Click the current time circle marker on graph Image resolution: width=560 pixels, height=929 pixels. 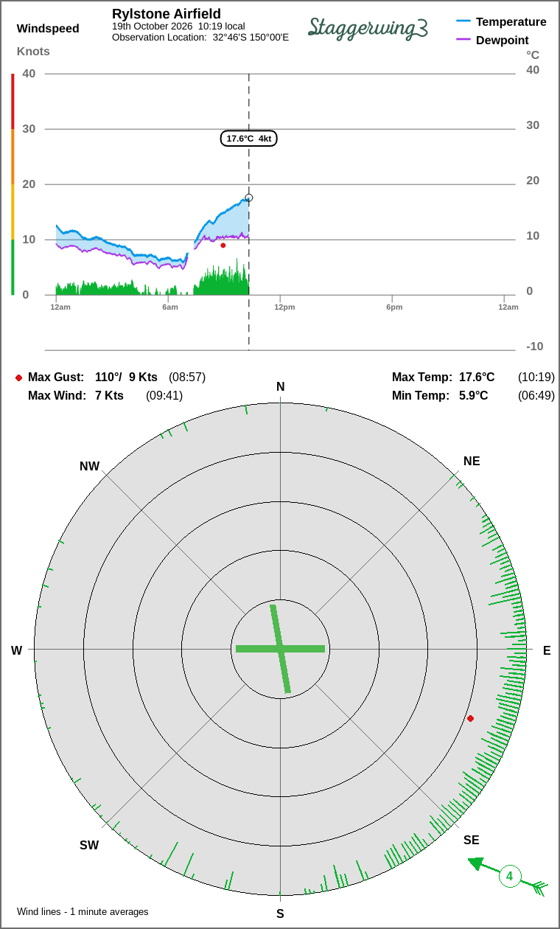249,198
